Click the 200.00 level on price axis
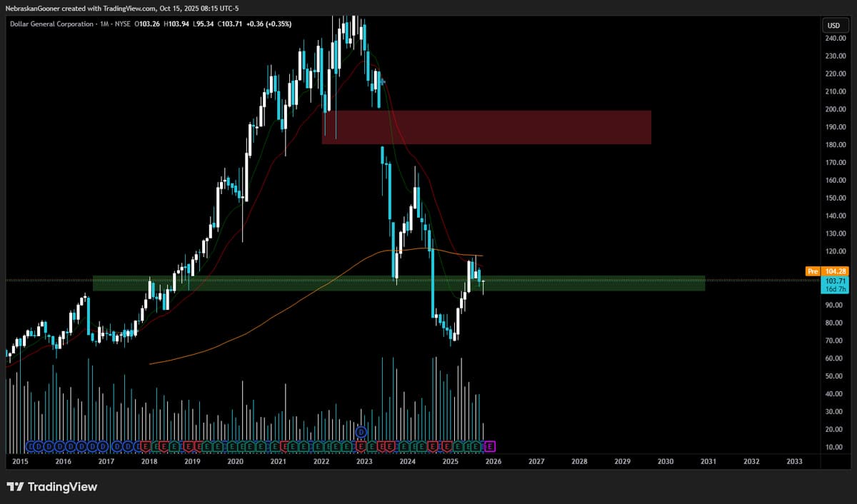This screenshot has height=504, width=857. pos(835,109)
